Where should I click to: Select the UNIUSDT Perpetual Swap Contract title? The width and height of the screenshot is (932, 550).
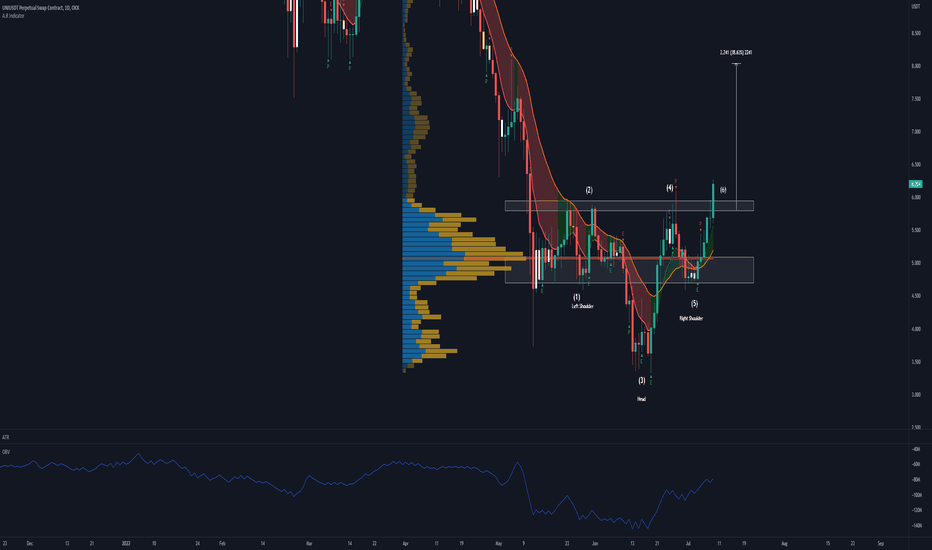(40, 8)
